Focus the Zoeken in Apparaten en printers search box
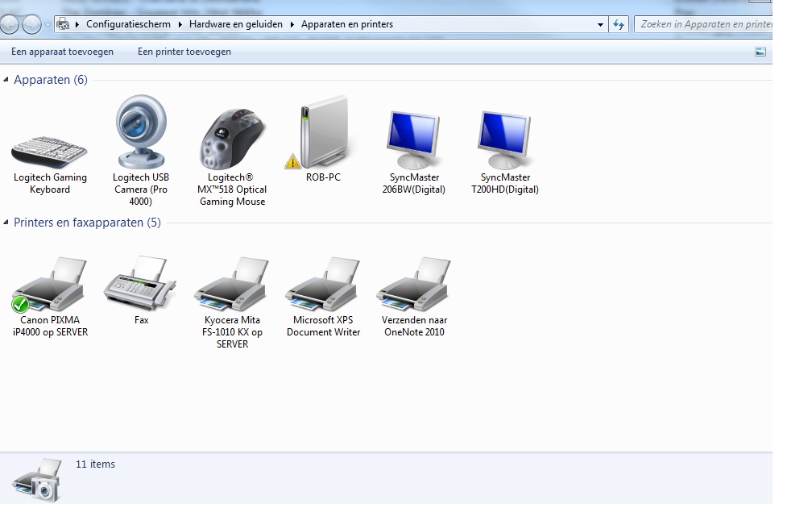 (x=703, y=24)
